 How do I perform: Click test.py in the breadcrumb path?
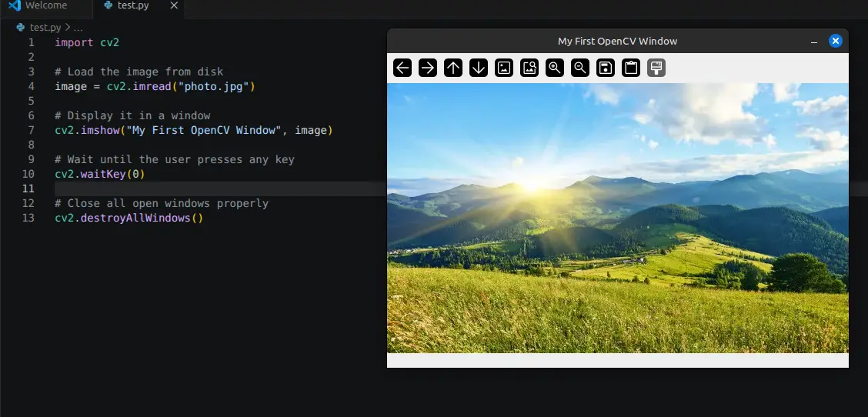click(x=45, y=27)
